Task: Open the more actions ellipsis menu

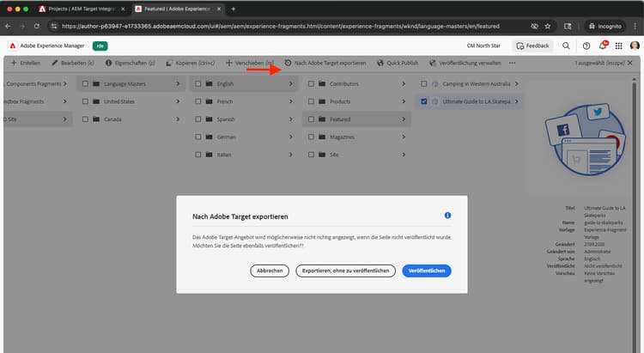Action: coord(512,63)
